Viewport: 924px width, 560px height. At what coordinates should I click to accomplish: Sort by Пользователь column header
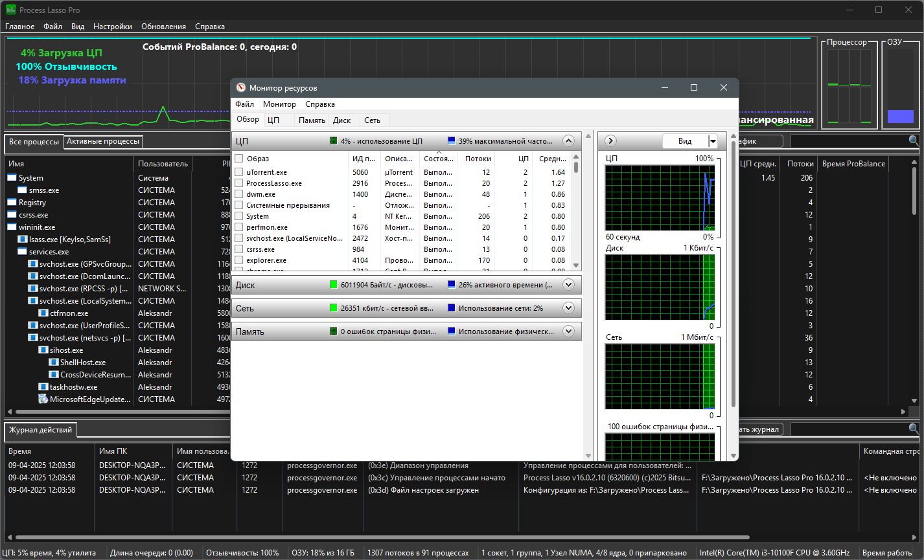tap(163, 164)
